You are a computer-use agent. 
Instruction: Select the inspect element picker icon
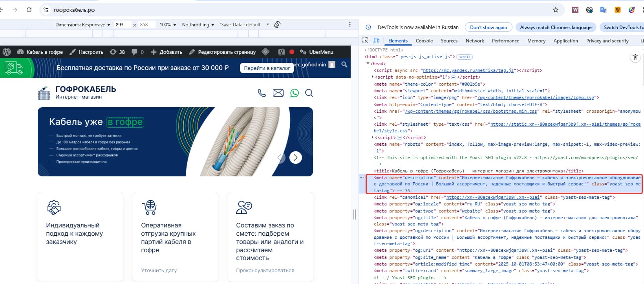coord(365,40)
